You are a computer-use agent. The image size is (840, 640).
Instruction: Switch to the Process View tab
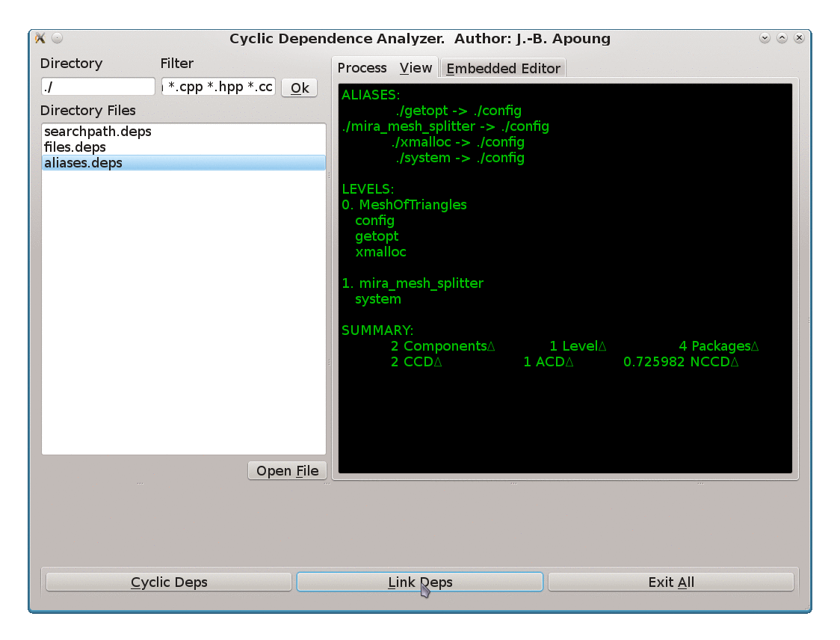[385, 68]
